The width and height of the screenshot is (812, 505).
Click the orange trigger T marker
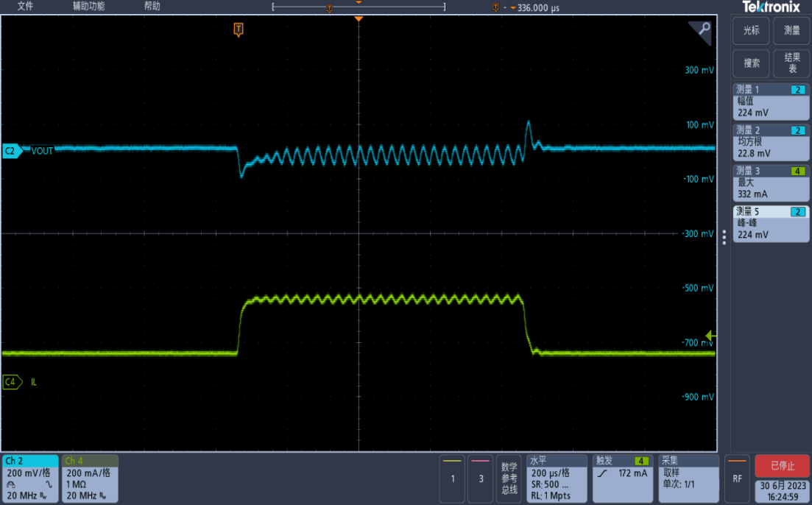[239, 29]
